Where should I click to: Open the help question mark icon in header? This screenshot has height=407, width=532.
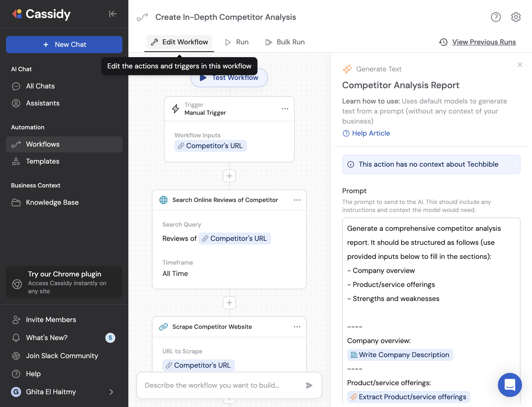click(496, 17)
